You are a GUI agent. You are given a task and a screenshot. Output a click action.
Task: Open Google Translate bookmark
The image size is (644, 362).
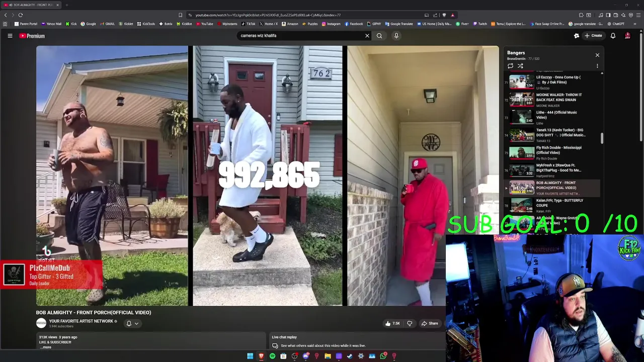pos(399,24)
